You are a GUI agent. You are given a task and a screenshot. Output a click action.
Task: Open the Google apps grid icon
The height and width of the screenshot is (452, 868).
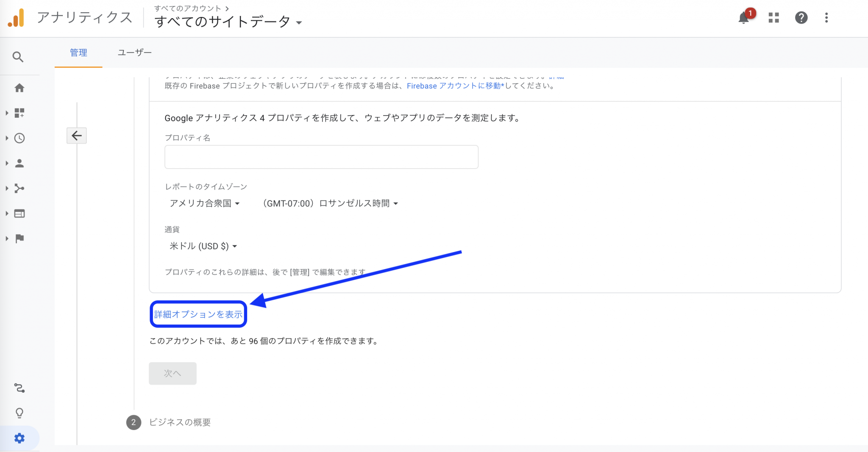[774, 18]
